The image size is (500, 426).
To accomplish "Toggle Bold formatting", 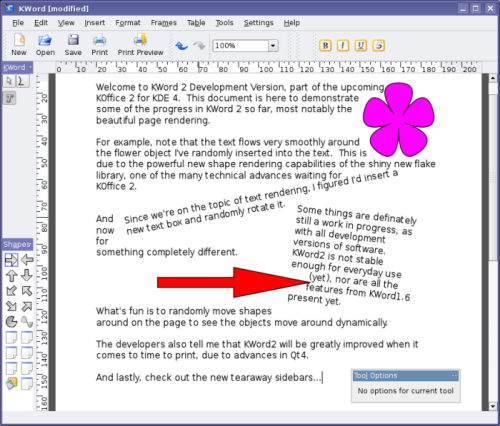I will tap(325, 46).
